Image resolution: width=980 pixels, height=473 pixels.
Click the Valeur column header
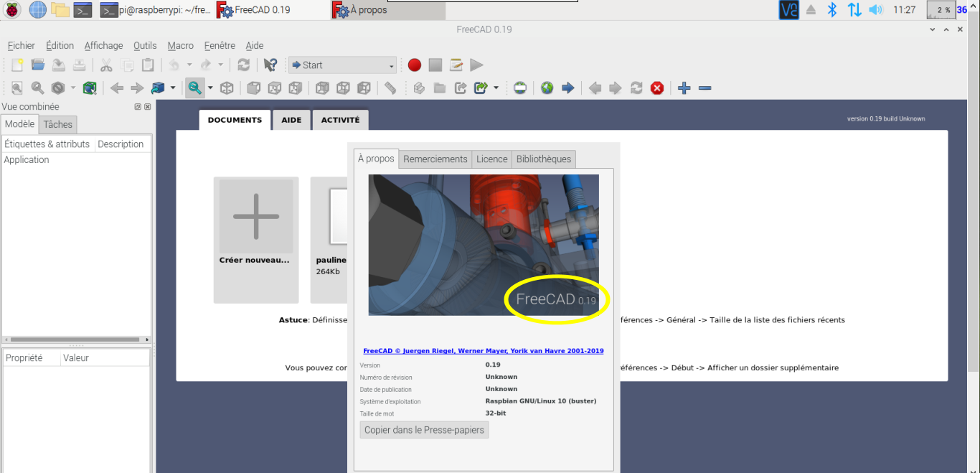point(105,357)
